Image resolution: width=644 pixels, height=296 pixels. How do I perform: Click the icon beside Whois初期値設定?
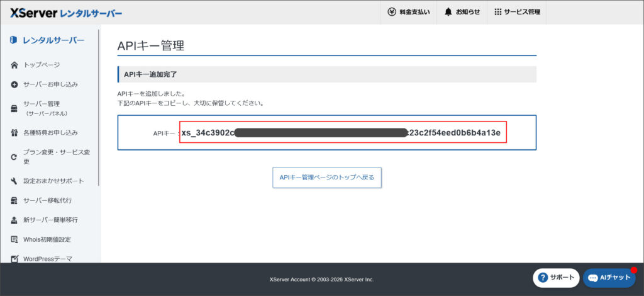click(x=14, y=239)
